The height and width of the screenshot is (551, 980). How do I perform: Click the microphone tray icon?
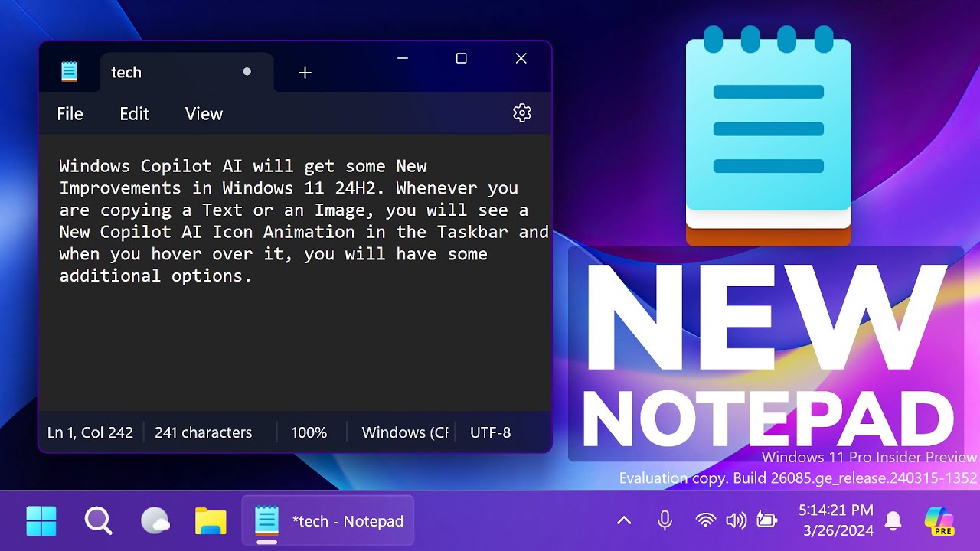pos(665,521)
